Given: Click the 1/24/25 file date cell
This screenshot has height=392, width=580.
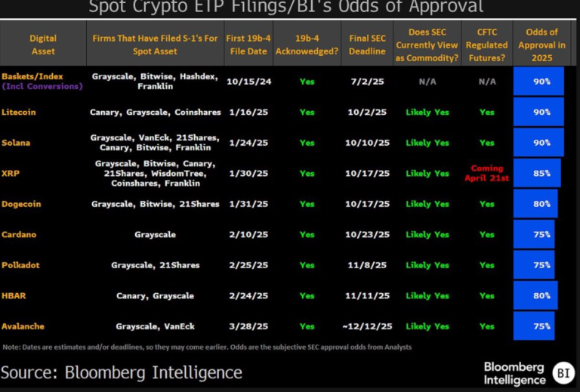Looking at the screenshot, I should click(248, 143).
